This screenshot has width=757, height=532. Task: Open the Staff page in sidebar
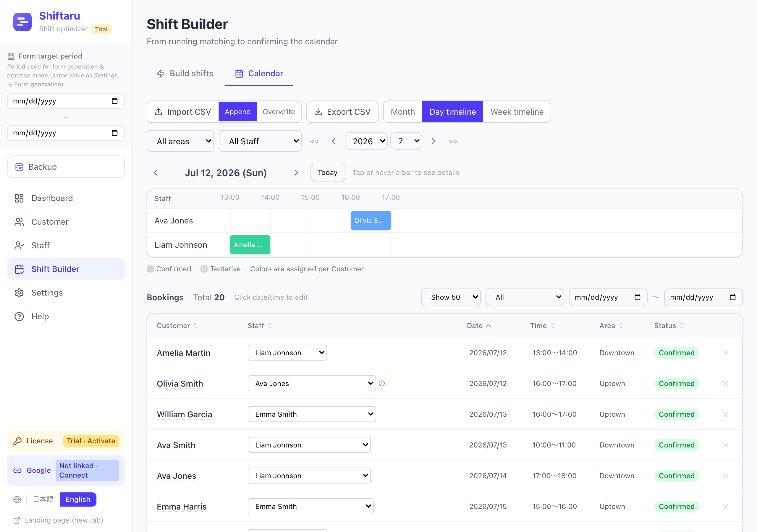point(66,245)
